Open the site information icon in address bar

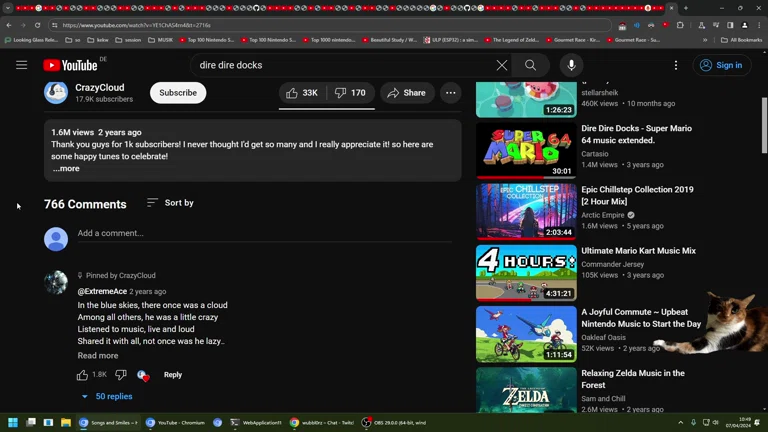[x=55, y=25]
